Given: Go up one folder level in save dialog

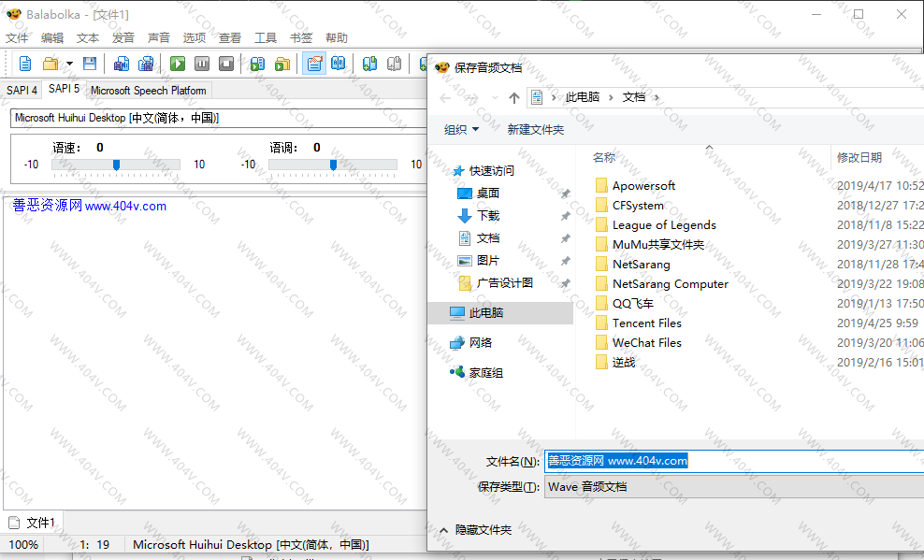Looking at the screenshot, I should click(513, 97).
